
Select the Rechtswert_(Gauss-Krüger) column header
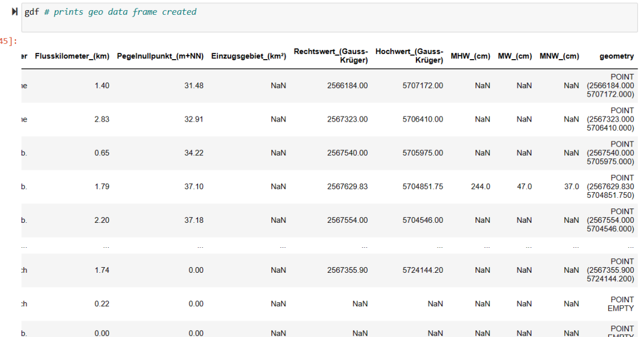tap(331, 56)
